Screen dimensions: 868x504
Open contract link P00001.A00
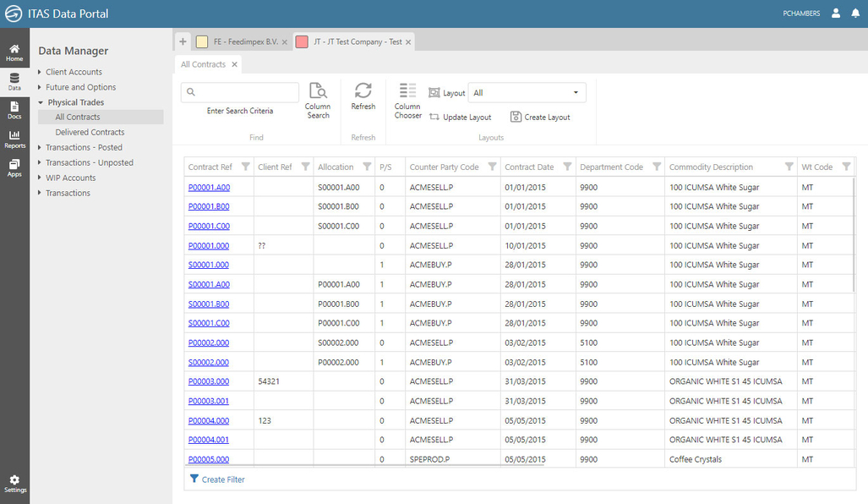(209, 187)
